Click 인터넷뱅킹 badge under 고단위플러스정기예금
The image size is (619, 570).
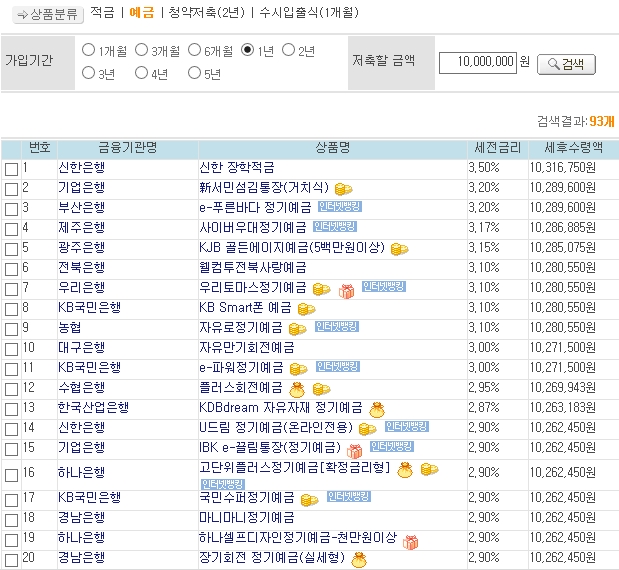click(223, 484)
